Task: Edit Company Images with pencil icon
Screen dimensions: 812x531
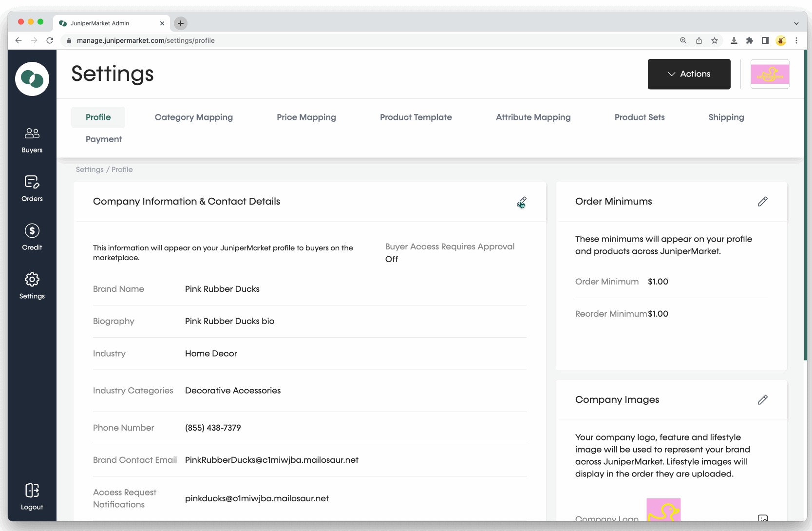Action: coord(763,400)
